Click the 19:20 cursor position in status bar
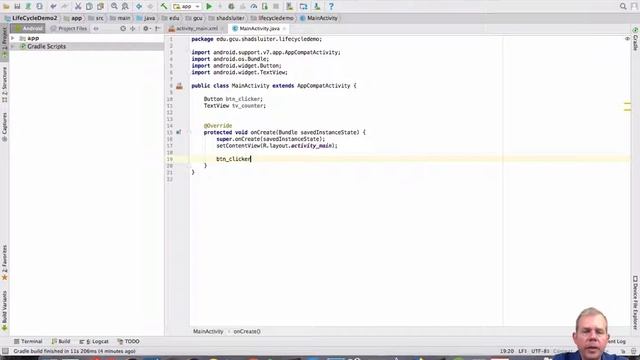 pos(507,351)
